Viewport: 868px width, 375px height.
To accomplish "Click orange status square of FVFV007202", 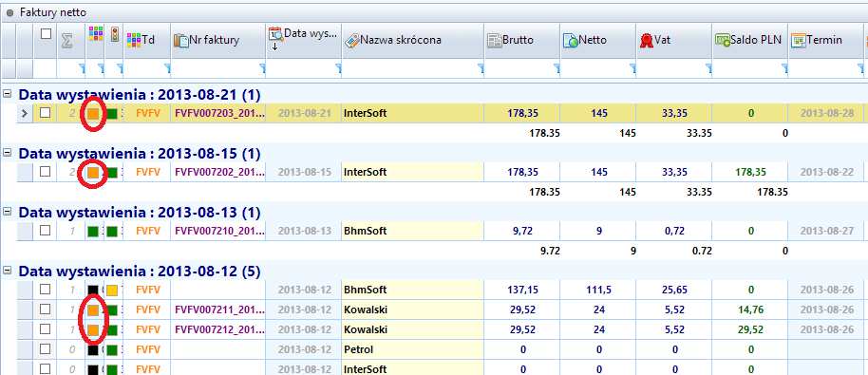I will [x=94, y=172].
